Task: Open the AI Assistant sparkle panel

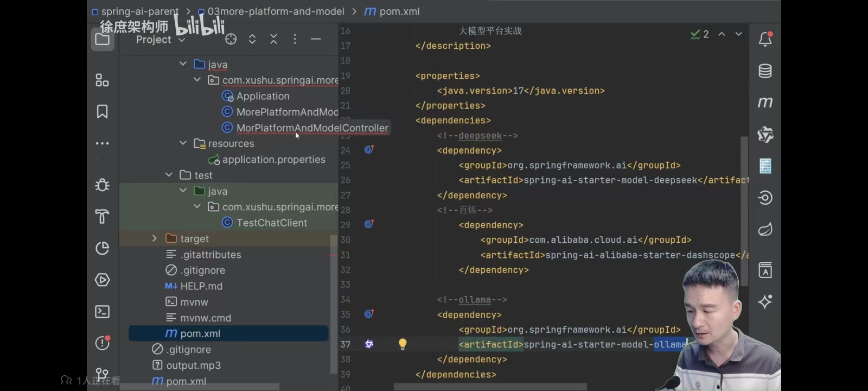Action: (765, 301)
